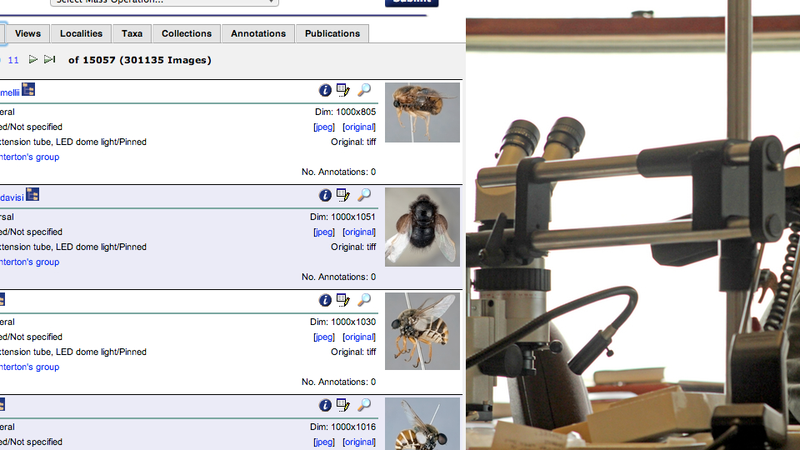Image resolution: width=800 pixels, height=450 pixels.
Task: Open the Select Mass Operation dropdown
Action: coord(164,2)
